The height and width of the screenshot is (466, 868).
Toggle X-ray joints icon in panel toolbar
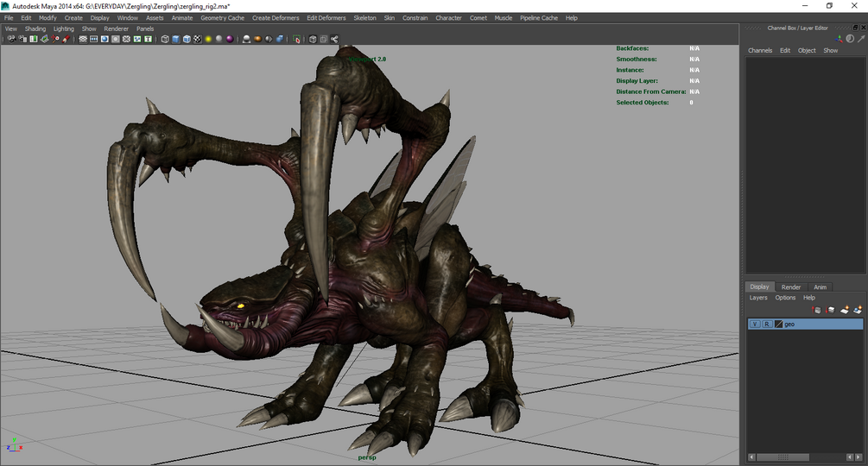(334, 39)
